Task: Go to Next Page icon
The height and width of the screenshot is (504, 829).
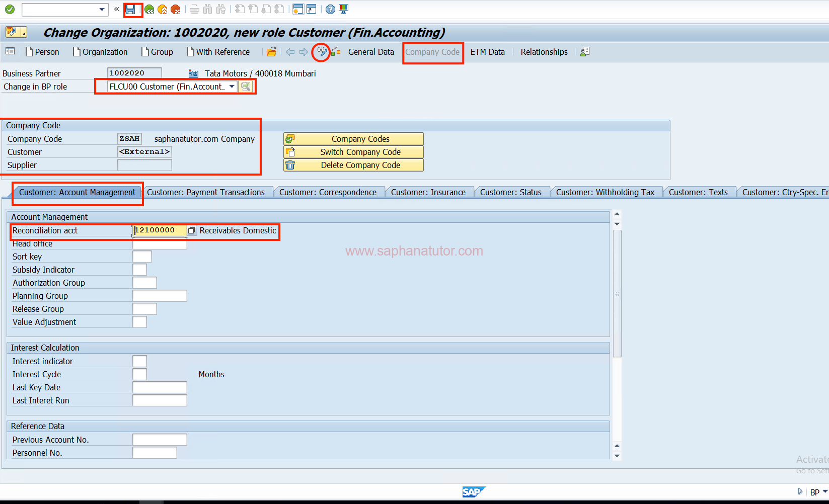Action: pyautogui.click(x=266, y=9)
